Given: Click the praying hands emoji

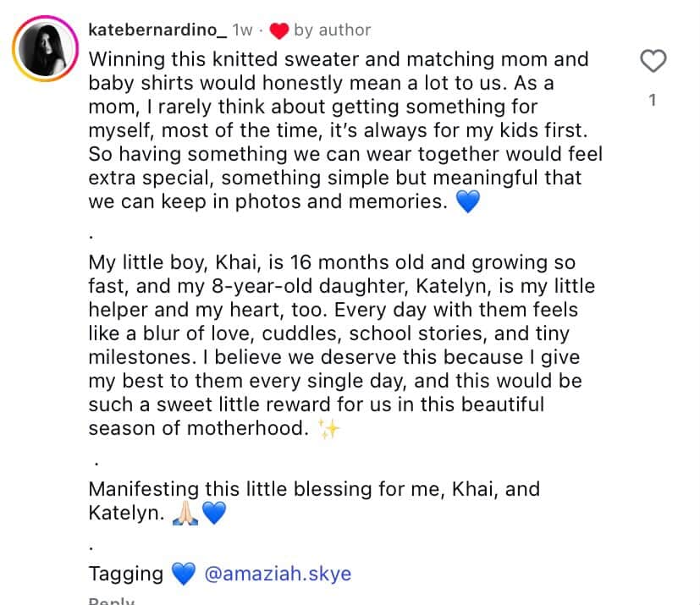Looking at the screenshot, I should 185,514.
